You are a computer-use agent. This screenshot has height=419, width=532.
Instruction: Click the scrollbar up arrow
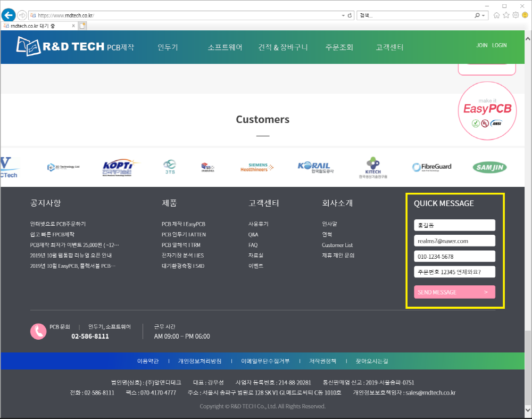528,39
